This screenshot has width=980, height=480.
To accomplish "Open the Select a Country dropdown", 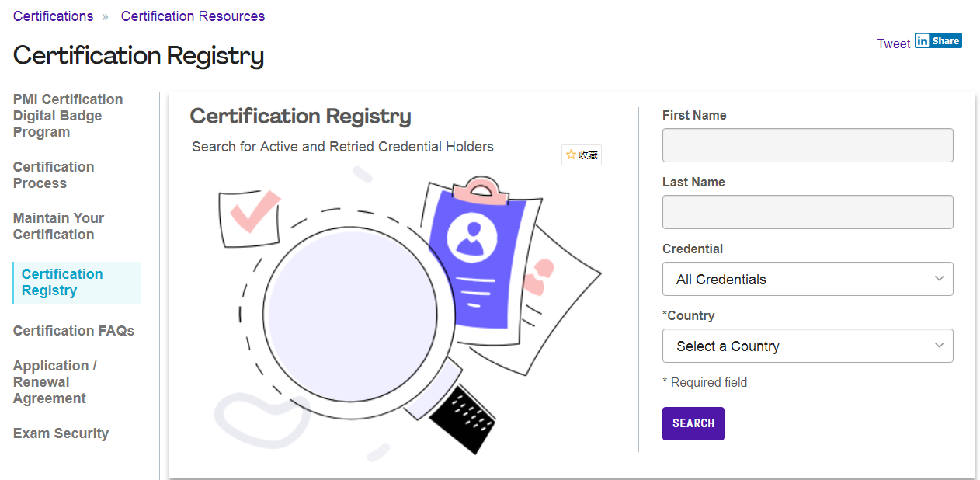I will [x=807, y=346].
